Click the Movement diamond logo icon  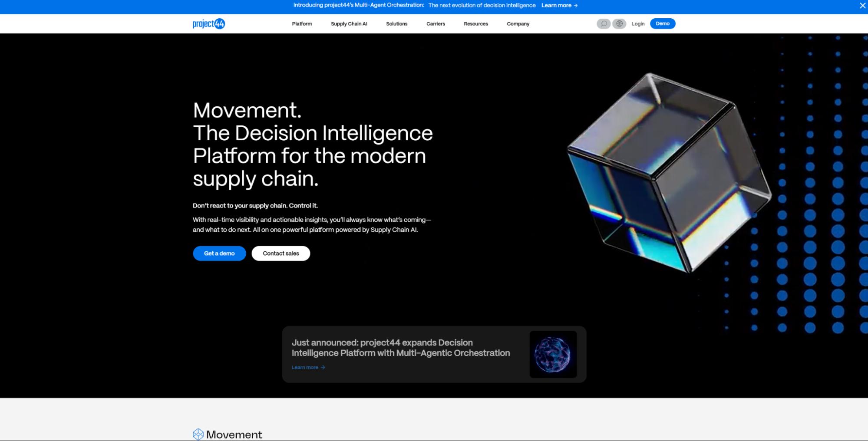click(198, 434)
